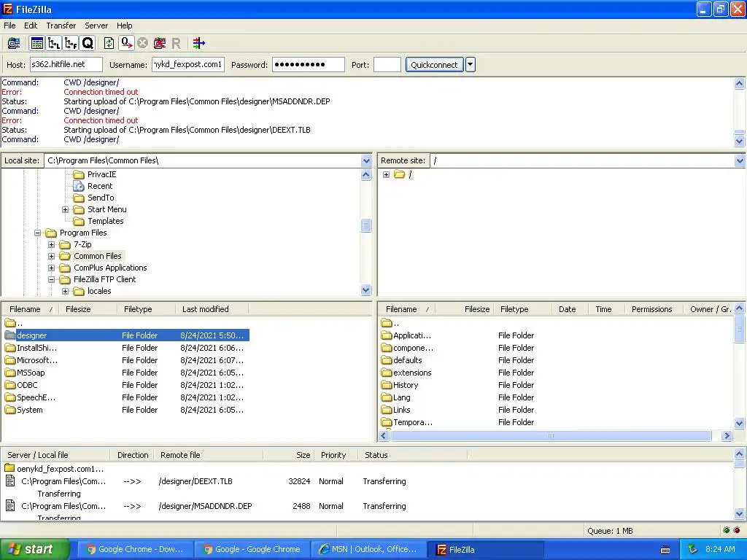Expand the Common Files tree node

point(52,256)
